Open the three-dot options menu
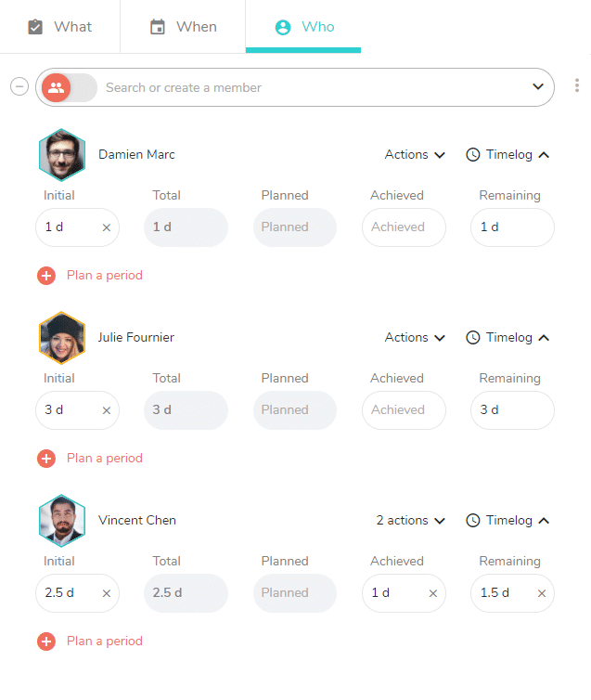This screenshot has height=700, width=591. point(577,85)
